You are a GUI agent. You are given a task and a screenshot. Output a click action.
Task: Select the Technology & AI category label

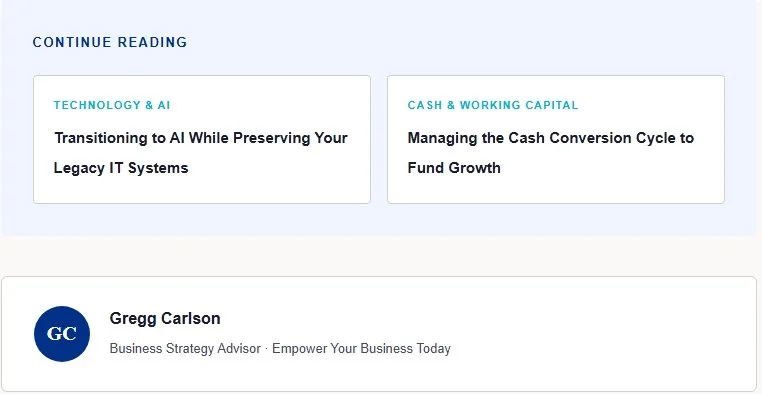point(112,105)
